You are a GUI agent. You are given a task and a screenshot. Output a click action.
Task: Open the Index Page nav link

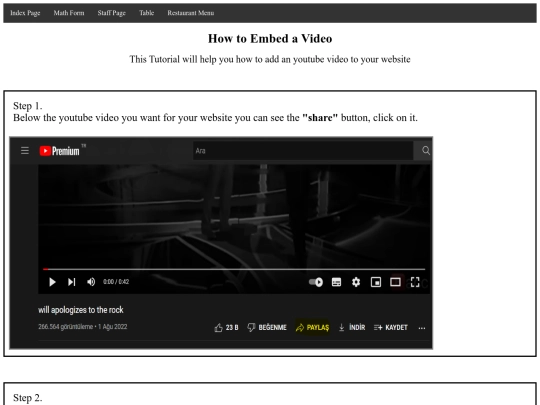[25, 13]
